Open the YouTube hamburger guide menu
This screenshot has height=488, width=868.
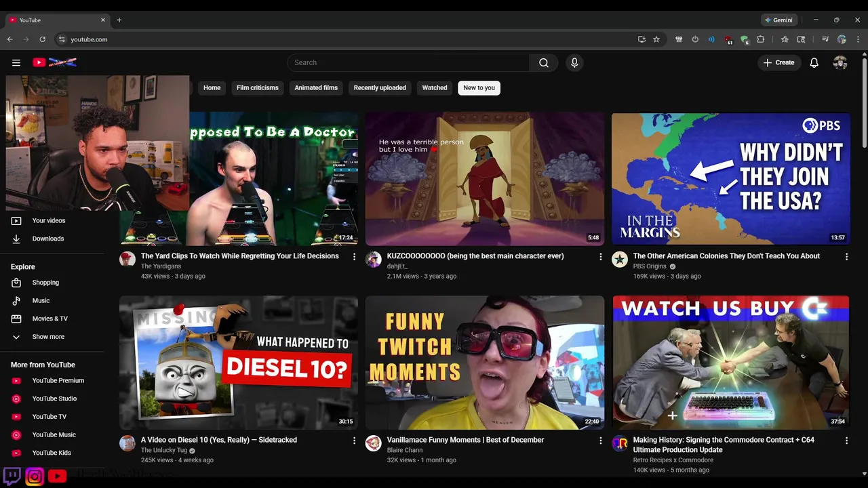click(x=16, y=62)
